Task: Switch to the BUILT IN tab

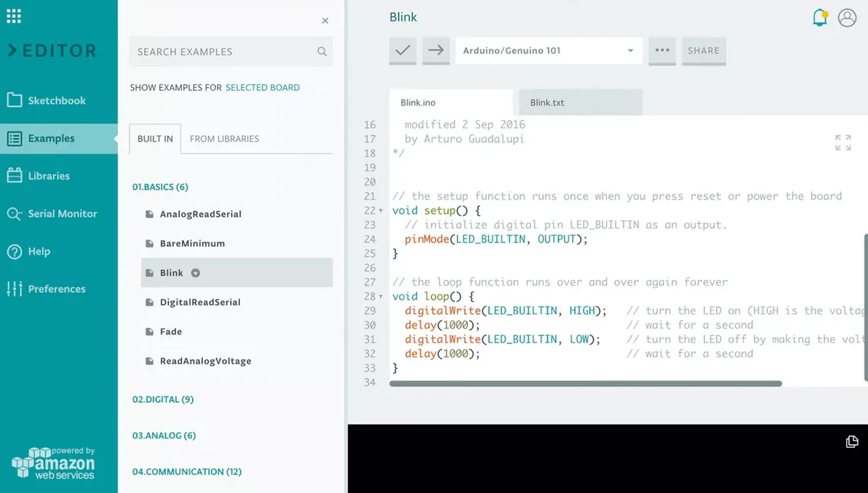Action: click(155, 138)
